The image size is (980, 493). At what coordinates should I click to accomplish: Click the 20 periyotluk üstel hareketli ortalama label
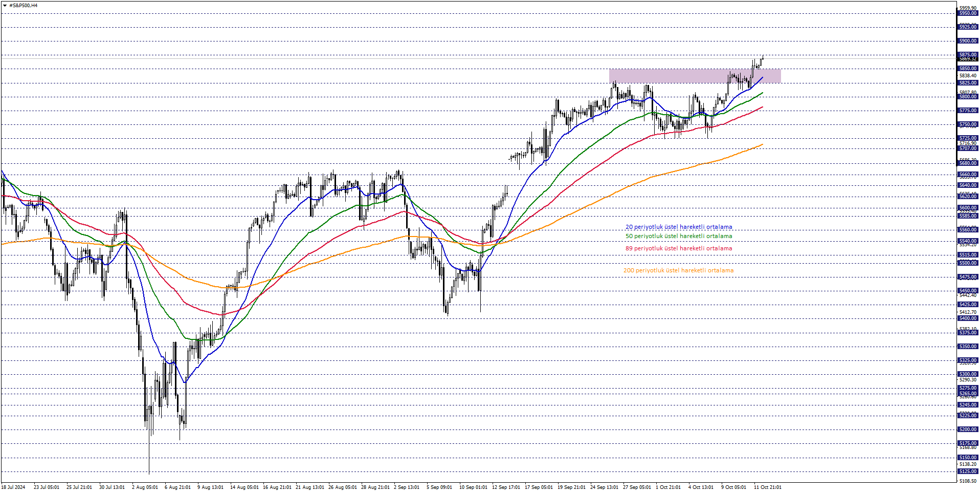click(679, 227)
